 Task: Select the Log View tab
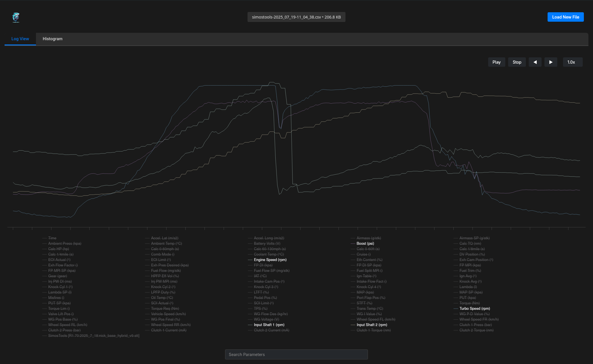click(x=20, y=39)
